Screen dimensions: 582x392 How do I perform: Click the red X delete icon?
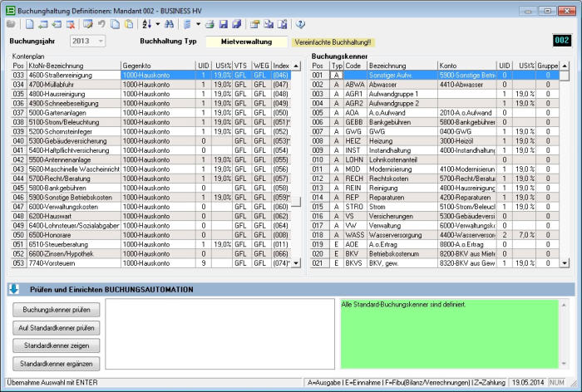tap(72, 24)
